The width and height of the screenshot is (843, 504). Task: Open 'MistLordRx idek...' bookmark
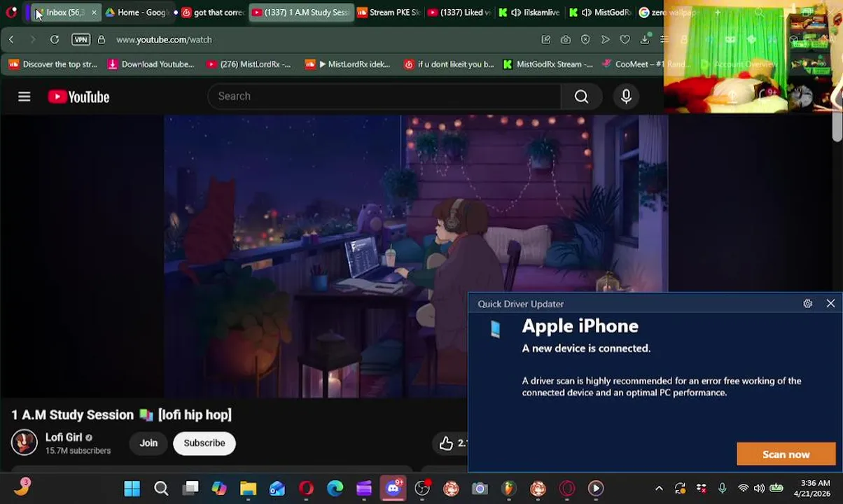point(348,64)
